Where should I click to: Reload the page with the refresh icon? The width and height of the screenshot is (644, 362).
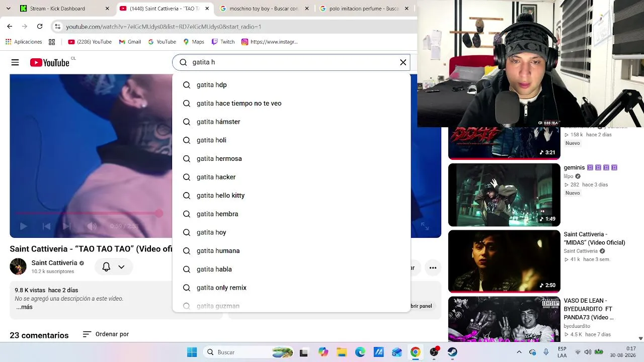coord(40,26)
